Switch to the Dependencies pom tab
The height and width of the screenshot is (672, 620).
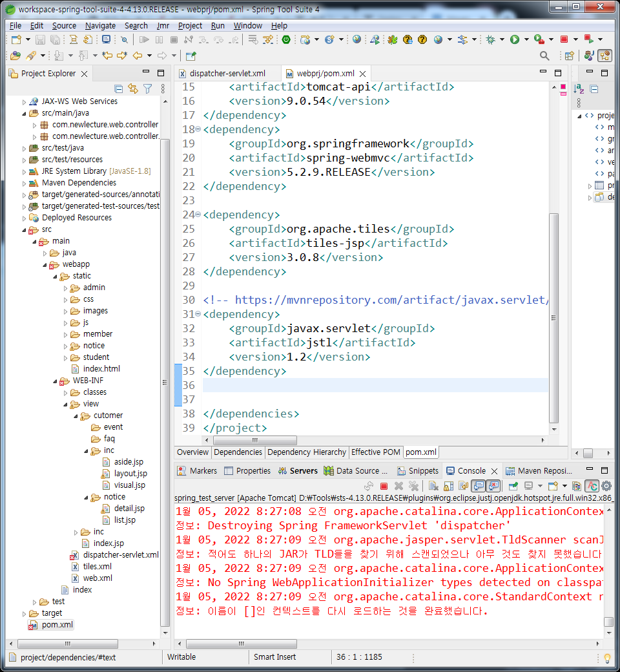click(x=238, y=452)
